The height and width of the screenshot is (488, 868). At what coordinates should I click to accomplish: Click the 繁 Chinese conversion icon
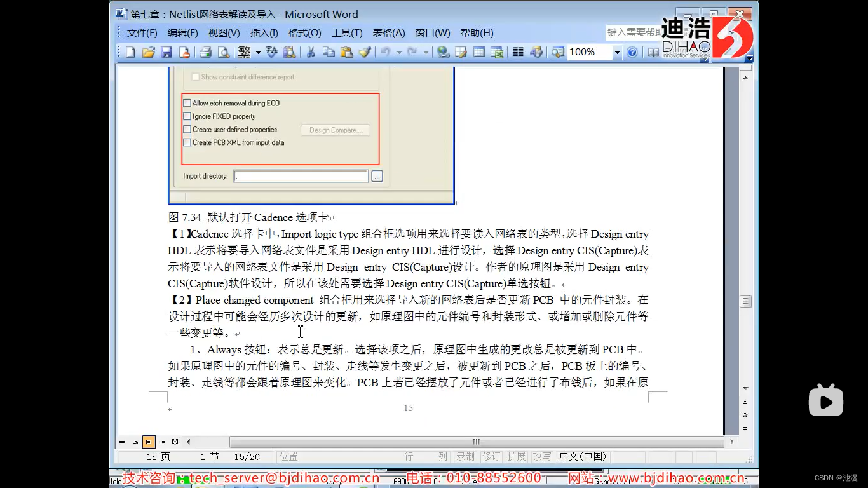click(244, 52)
